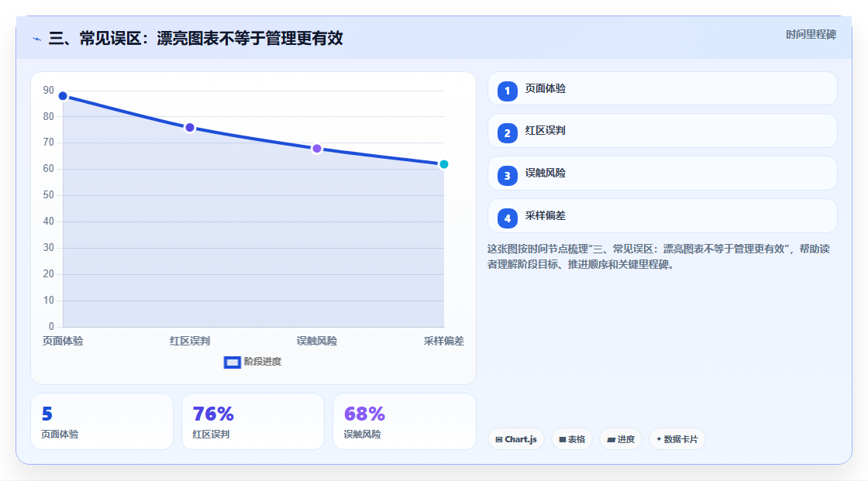Select the 页面体验 data point on chart

pyautogui.click(x=63, y=96)
